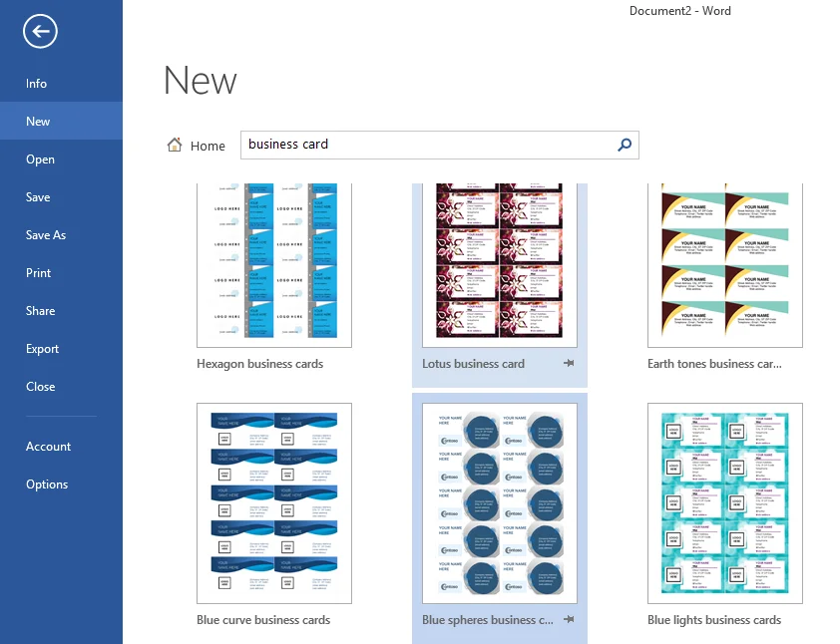
Task: Click the Lotus business card thumbnail
Action: click(499, 265)
